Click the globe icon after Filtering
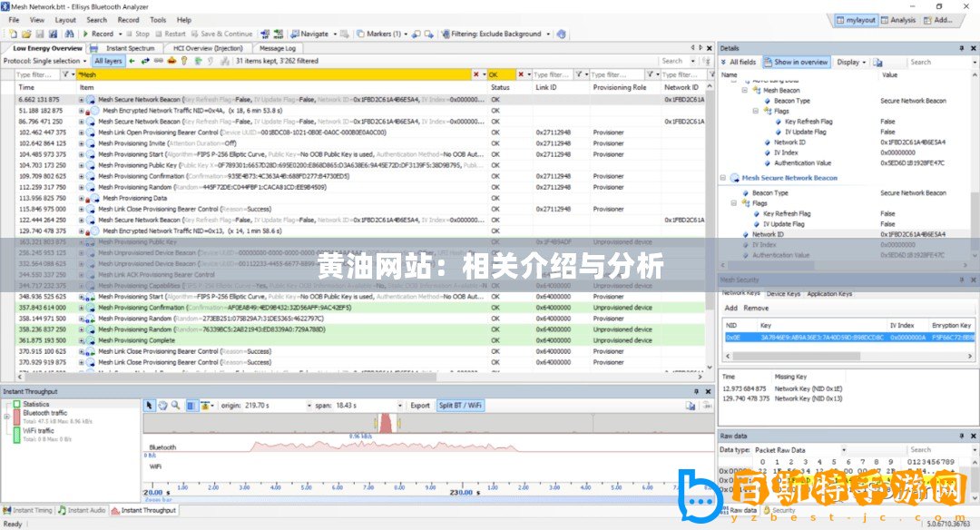The width and height of the screenshot is (980, 530). tap(562, 34)
